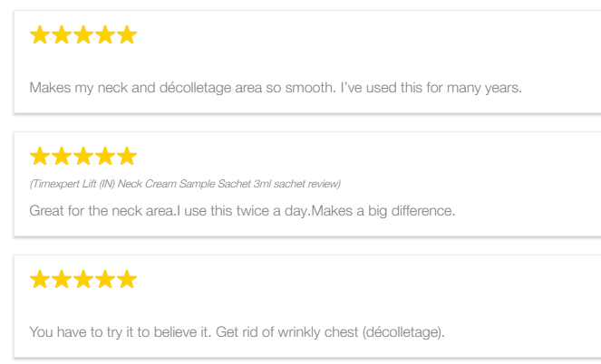Click third star in the top review
601x364 pixels.
(83, 34)
